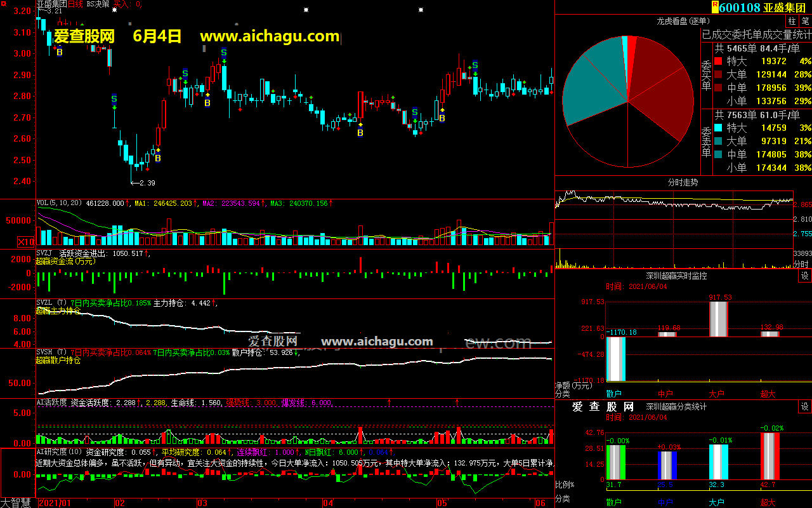
Task: Click the 大户 917.53 bar in realtime monitor
Action: (x=718, y=319)
